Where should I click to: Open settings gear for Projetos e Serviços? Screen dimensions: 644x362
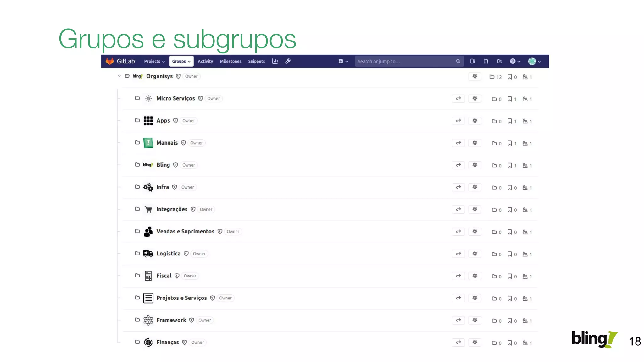[475, 298]
